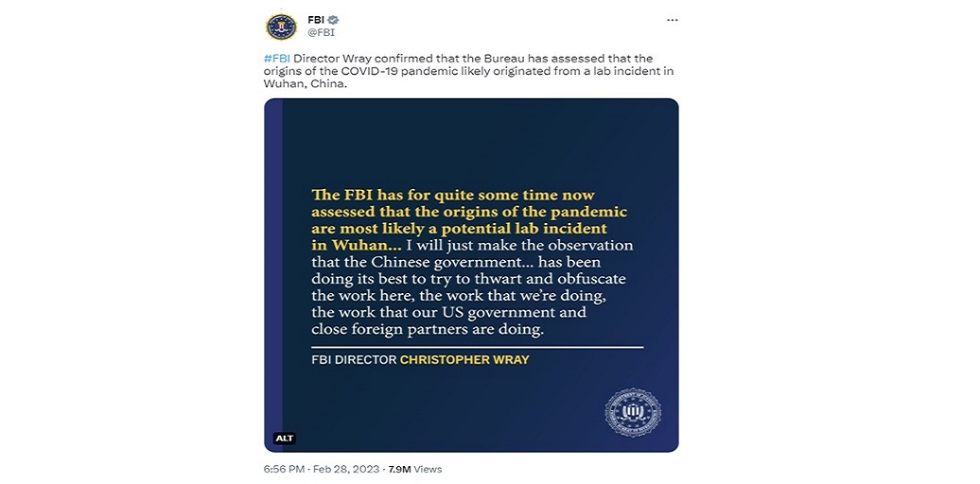Click the white divider line above the attribution
Screen dimensions: 980x484
(x=477, y=347)
